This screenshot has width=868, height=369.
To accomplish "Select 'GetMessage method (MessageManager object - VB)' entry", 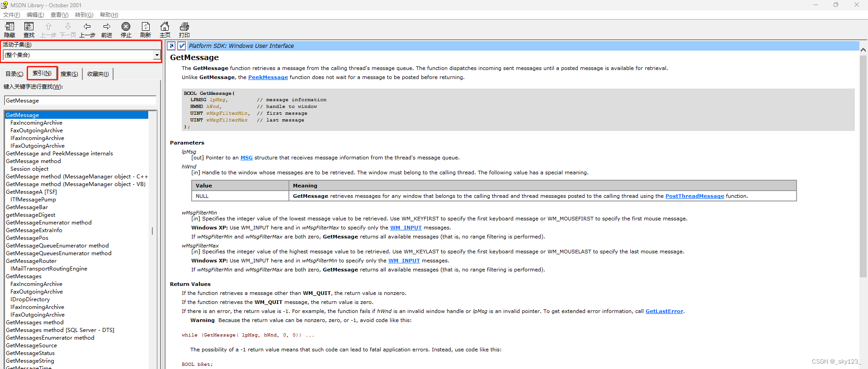I will [75, 184].
